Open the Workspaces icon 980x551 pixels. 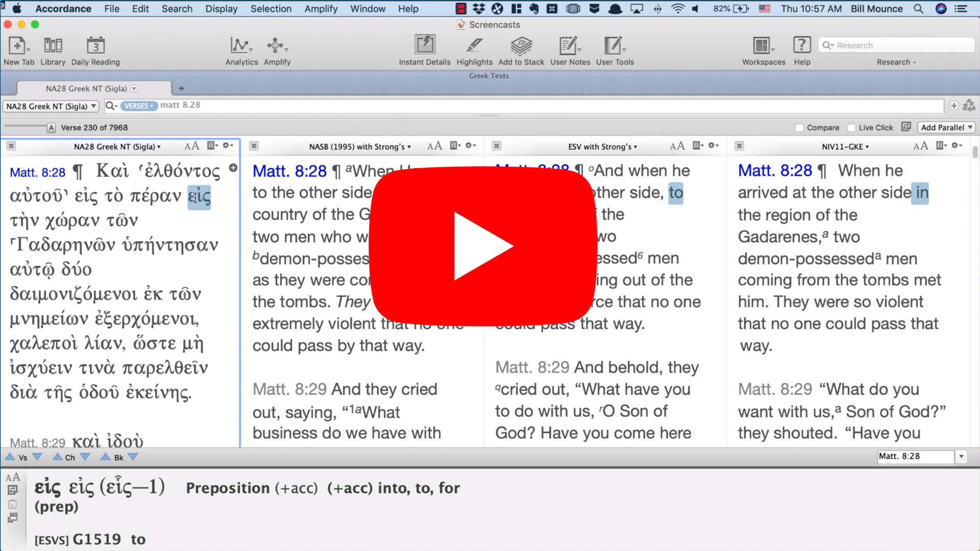[x=763, y=46]
